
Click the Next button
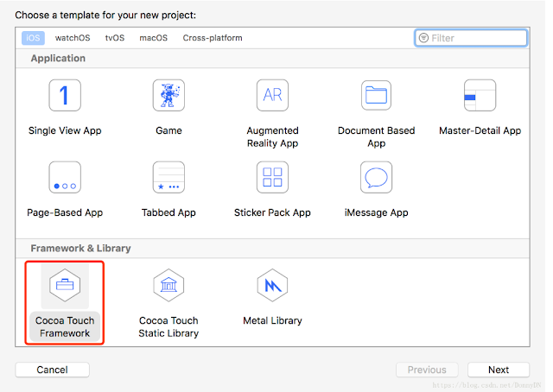coord(499,370)
